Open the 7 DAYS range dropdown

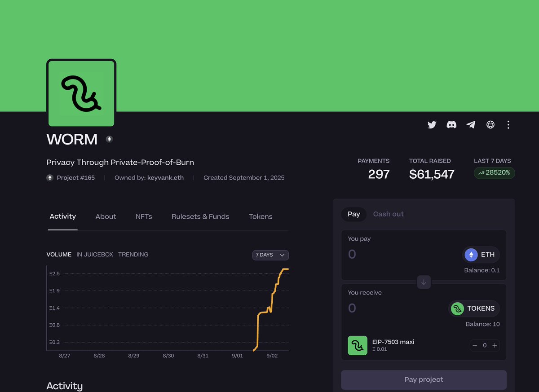click(270, 255)
